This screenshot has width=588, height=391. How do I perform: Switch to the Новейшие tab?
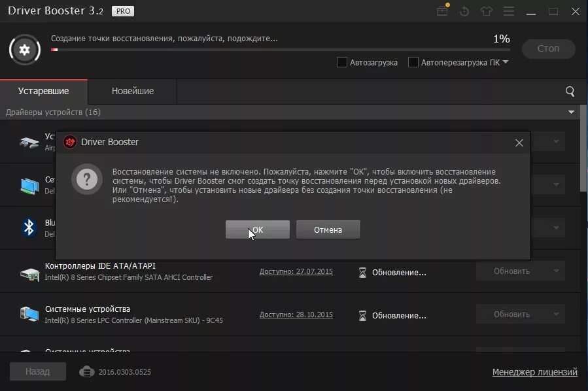tap(133, 91)
